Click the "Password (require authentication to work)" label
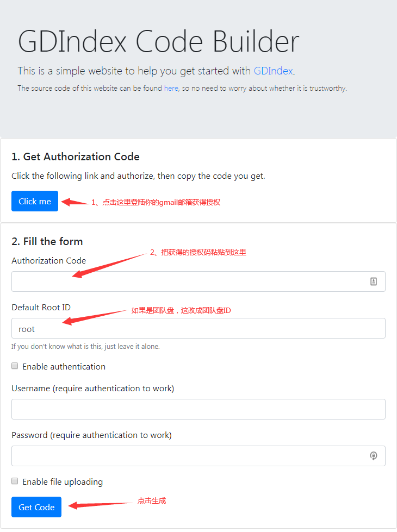 coord(91,435)
